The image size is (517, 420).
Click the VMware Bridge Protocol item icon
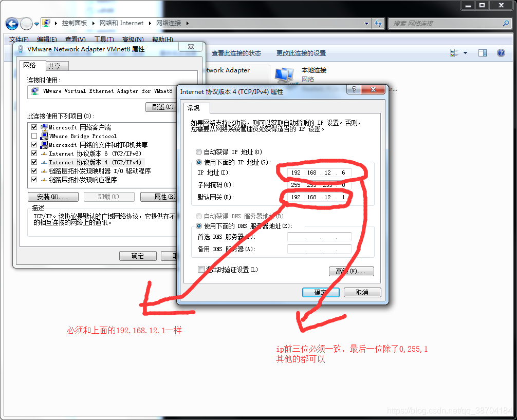pyautogui.click(x=44, y=136)
